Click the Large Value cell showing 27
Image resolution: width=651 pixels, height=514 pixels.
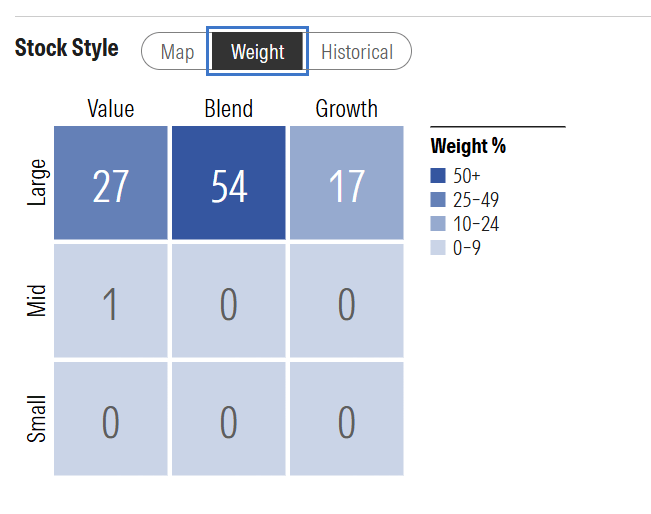point(110,184)
